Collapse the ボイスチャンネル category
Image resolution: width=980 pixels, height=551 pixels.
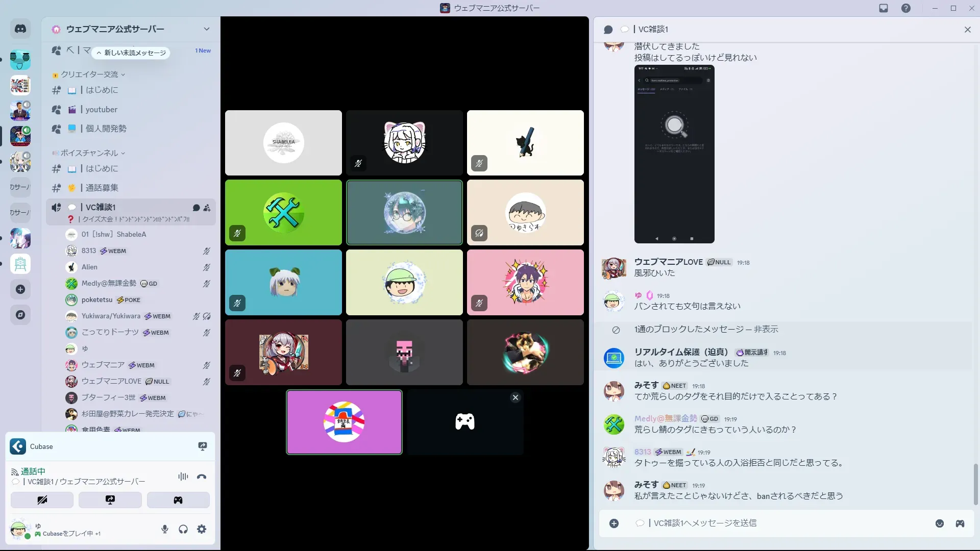[89, 153]
